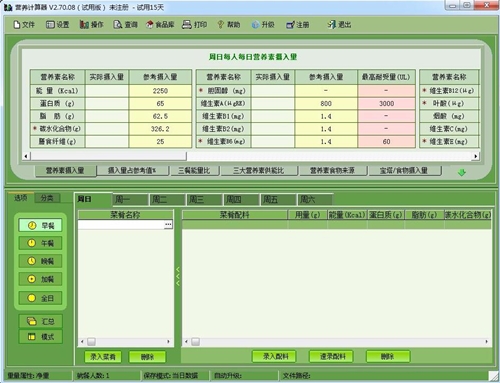Open the 三餐能量比 tab

[x=194, y=171]
